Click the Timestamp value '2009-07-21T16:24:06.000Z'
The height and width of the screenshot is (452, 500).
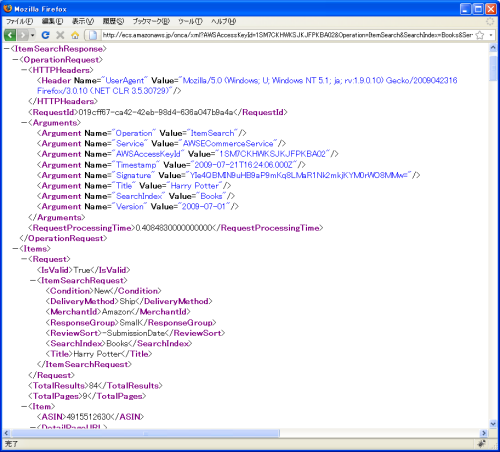(243, 165)
